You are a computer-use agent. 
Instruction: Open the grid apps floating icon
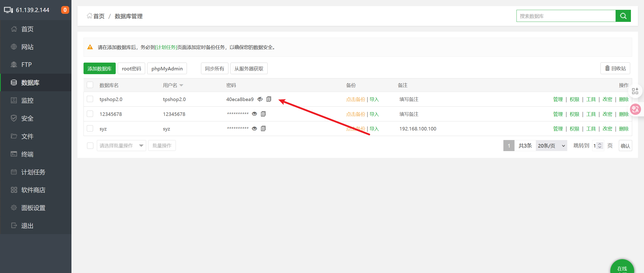pos(635,91)
